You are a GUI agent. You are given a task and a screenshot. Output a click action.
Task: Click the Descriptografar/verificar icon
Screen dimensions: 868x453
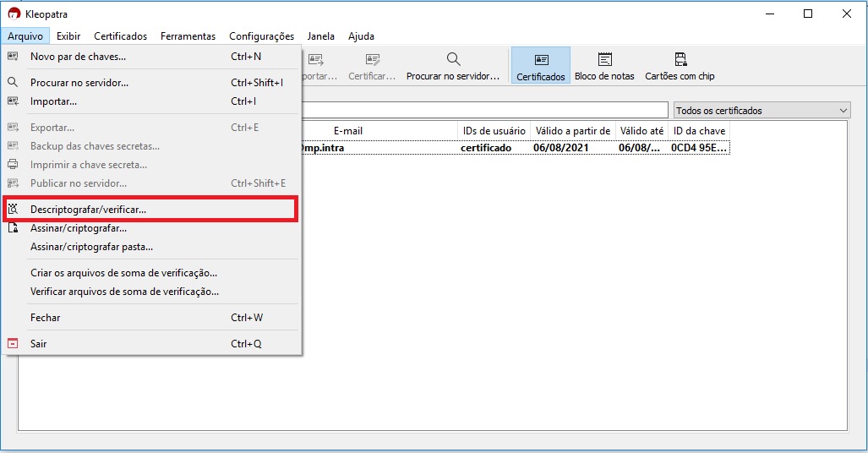13,210
